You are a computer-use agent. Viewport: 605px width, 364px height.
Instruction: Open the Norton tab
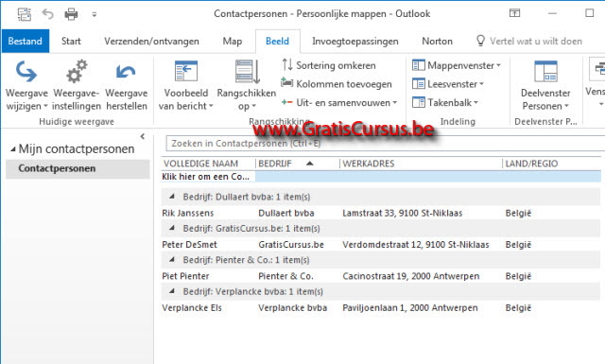(437, 41)
